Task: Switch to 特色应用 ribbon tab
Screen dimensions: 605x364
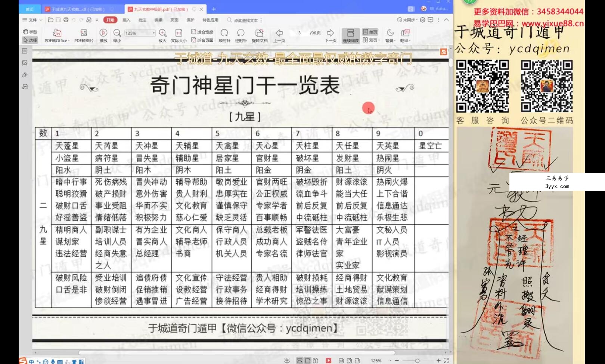Action: (210, 20)
